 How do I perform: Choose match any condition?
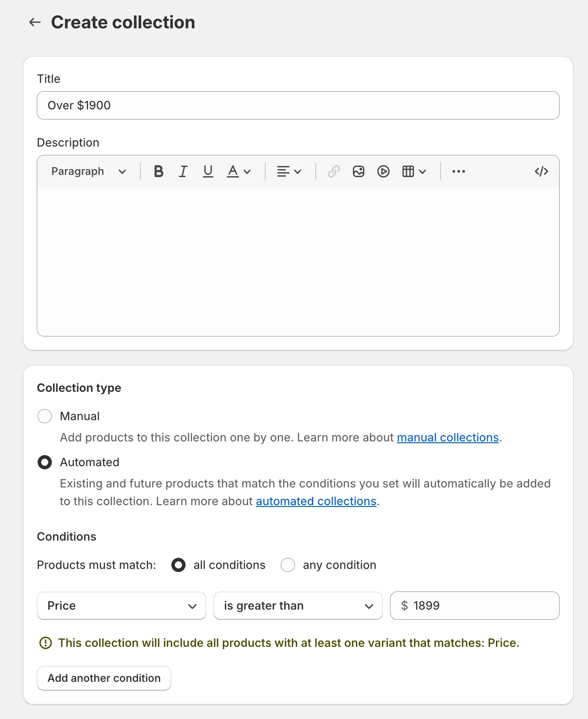click(x=288, y=565)
